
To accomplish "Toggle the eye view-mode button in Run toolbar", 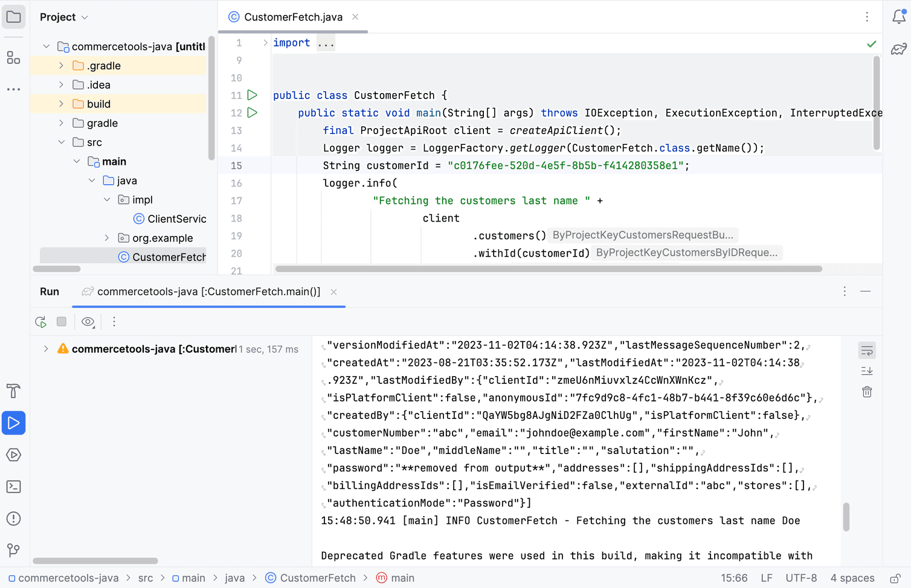I will [88, 322].
